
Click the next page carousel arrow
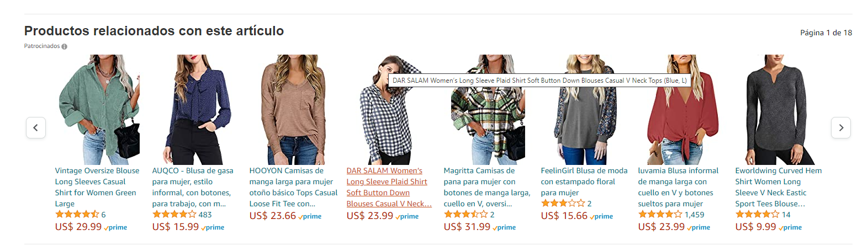click(840, 128)
